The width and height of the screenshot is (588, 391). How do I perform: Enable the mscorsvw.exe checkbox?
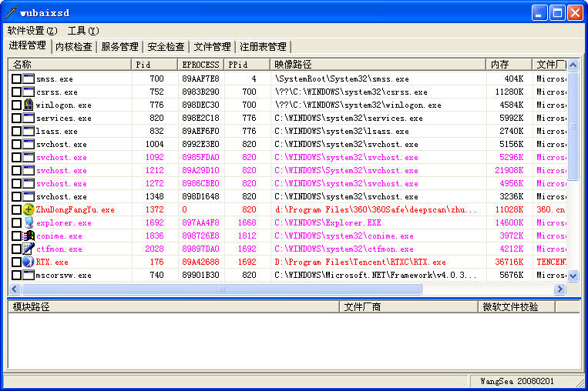(x=16, y=275)
